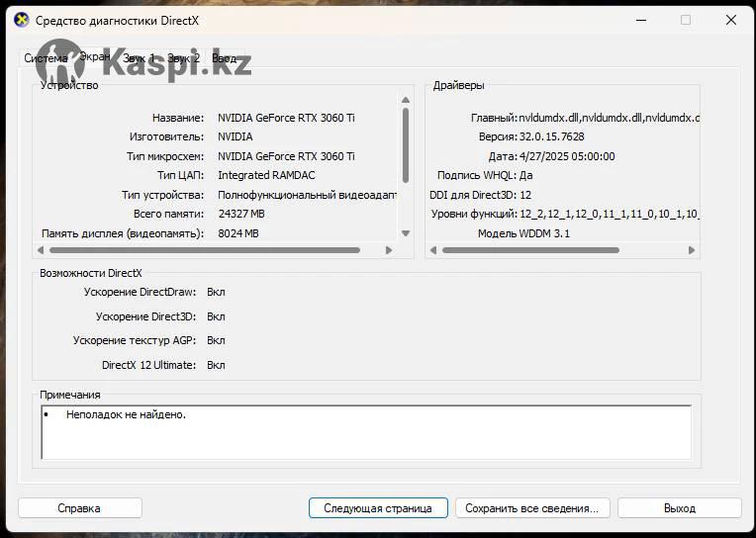
Task: Click the 8024 MB video memory value
Action: tap(238, 233)
